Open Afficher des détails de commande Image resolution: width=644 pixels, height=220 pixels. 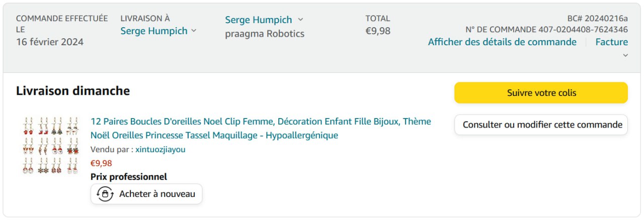tap(502, 42)
